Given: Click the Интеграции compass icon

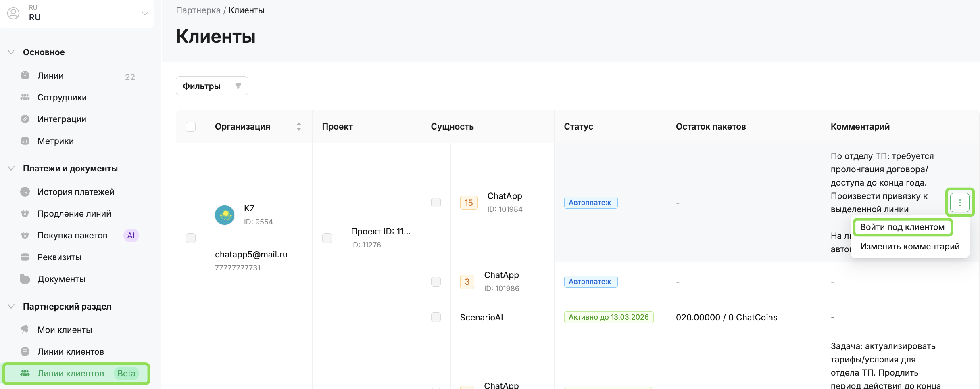Looking at the screenshot, I should tap(25, 119).
